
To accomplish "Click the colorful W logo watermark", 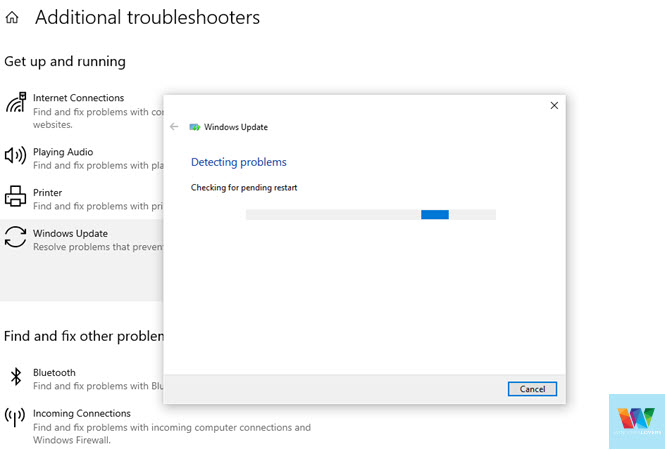I will pyautogui.click(x=637, y=421).
